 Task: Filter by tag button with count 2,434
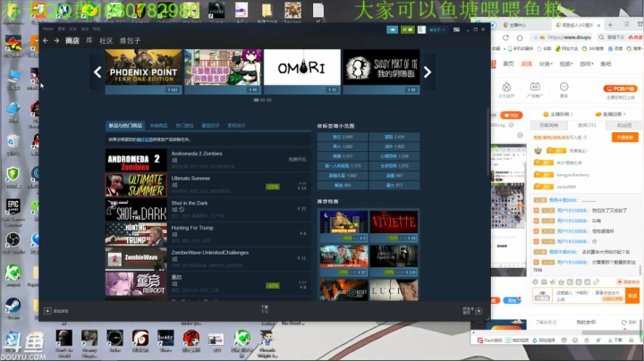tap(394, 137)
